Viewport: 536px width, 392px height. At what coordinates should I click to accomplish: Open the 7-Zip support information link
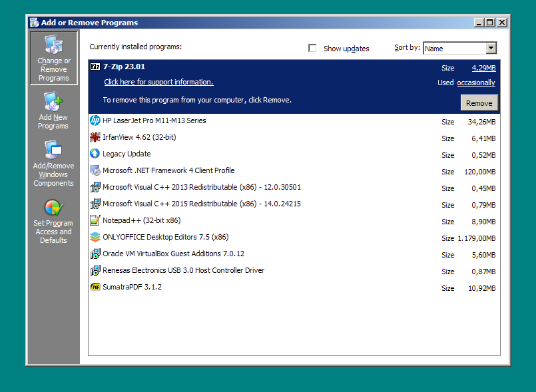coord(158,83)
